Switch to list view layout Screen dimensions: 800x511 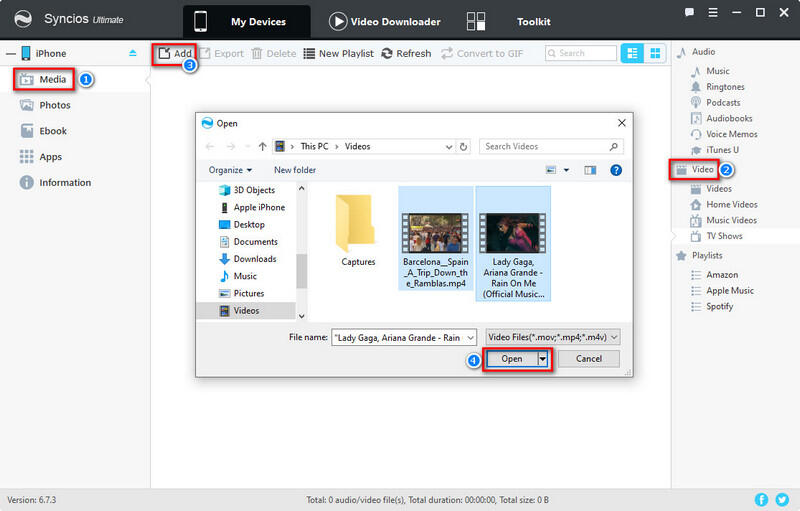tap(633, 53)
